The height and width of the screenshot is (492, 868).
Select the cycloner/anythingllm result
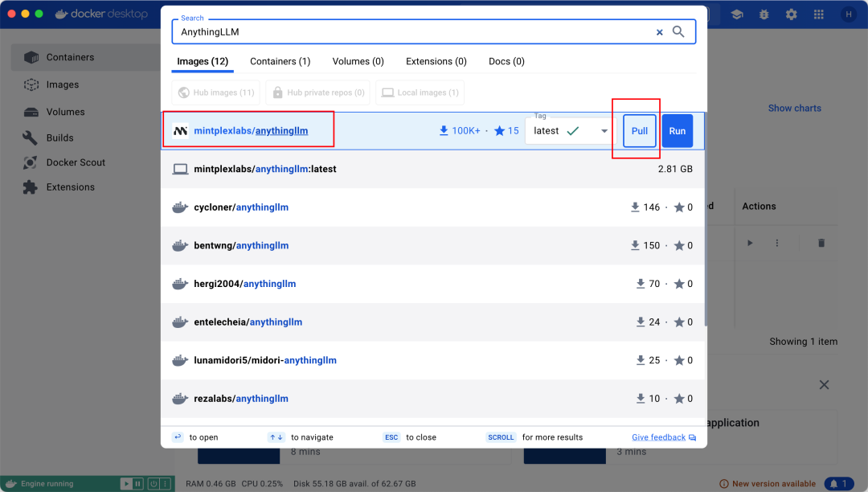click(433, 207)
